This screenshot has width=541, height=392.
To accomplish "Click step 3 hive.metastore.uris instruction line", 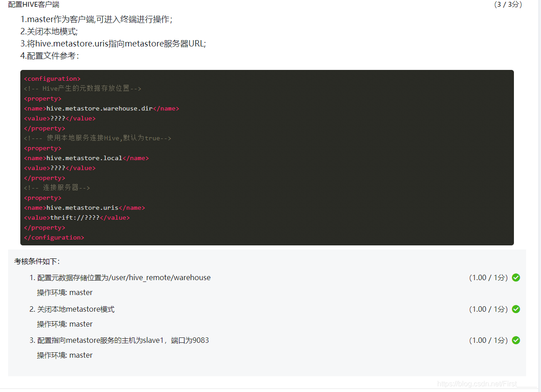I will pyautogui.click(x=113, y=43).
